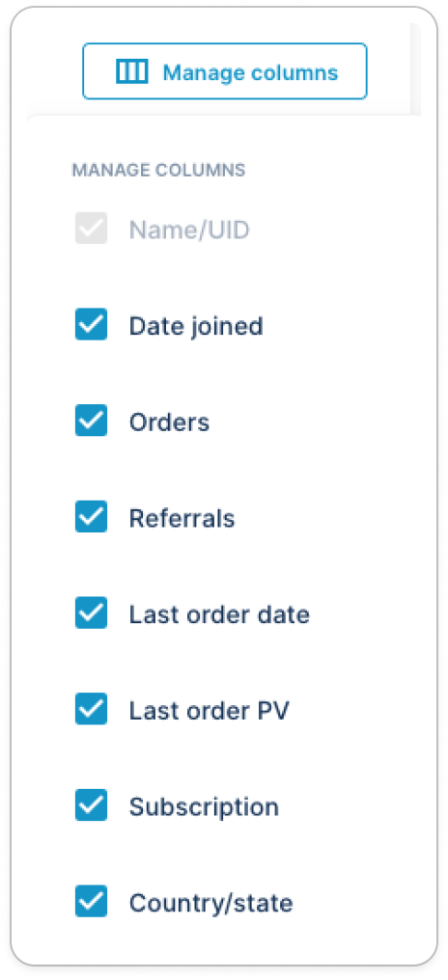
Task: Deselect the Country/state checkbox
Action: [92, 901]
